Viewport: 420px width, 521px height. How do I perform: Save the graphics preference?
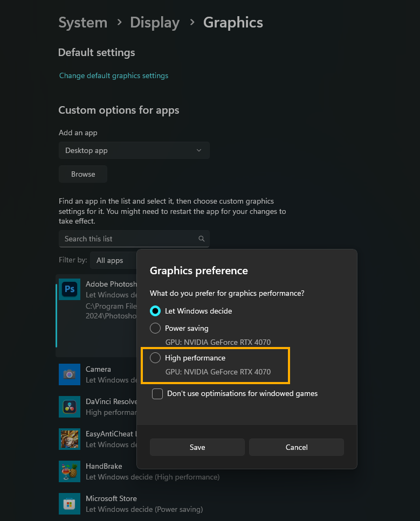click(197, 447)
